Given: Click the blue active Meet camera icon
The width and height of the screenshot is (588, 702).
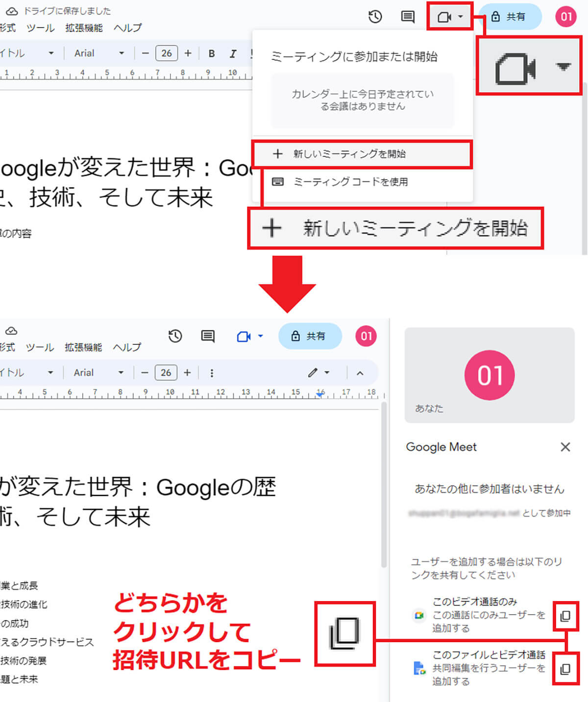Looking at the screenshot, I should pyautogui.click(x=244, y=337).
